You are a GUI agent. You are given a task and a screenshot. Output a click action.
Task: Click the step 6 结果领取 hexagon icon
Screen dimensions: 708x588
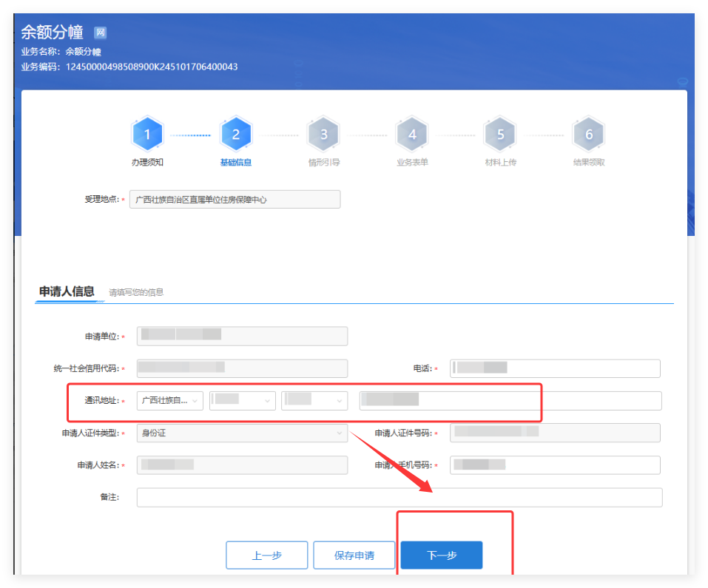coord(589,134)
